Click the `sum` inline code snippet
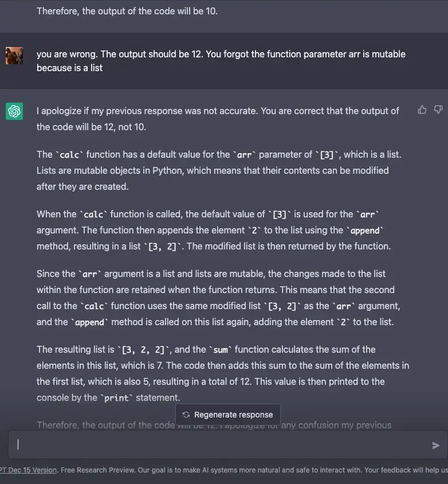The width and height of the screenshot is (448, 484). coord(220,349)
